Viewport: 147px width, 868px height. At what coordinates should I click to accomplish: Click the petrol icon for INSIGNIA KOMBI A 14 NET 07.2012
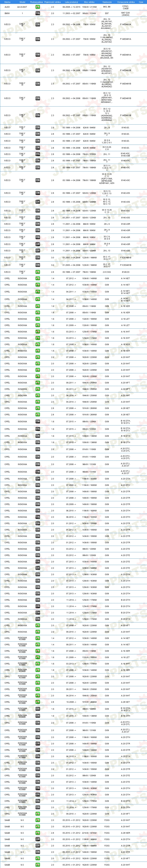(38, 638)
